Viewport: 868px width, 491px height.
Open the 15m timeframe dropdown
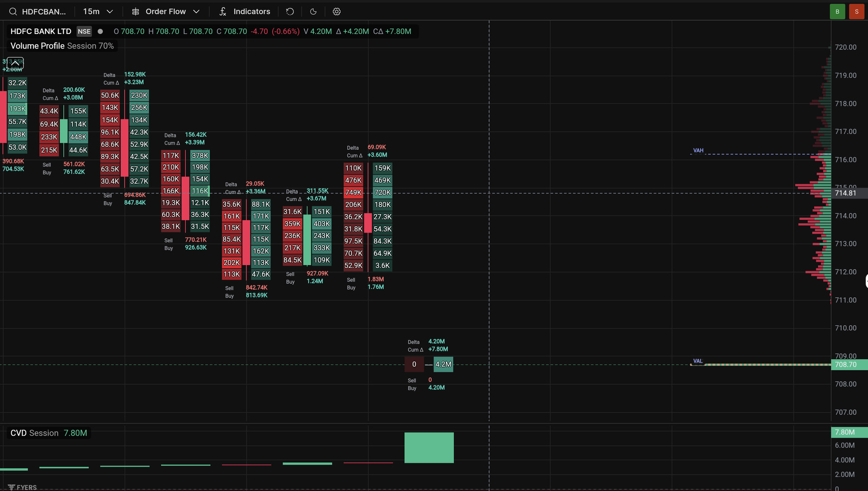click(98, 12)
